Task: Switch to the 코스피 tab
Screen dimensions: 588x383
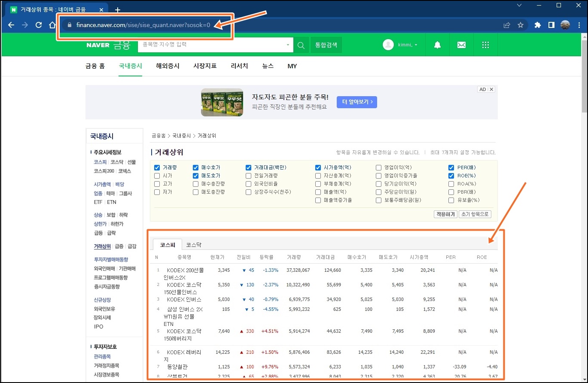Action: coord(168,245)
